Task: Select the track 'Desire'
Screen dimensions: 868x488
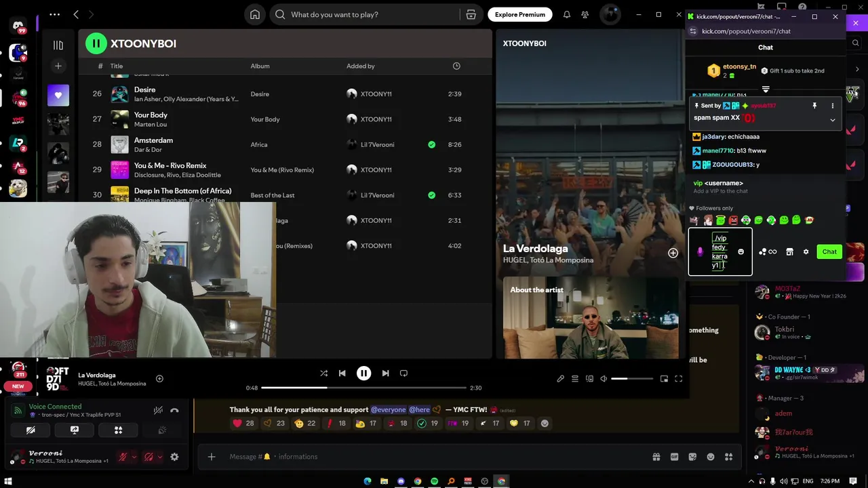Action: click(144, 89)
